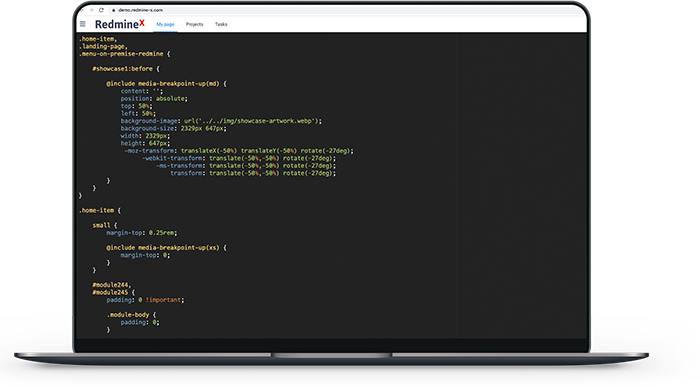Click the ".module-body {" code line

pyautogui.click(x=131, y=315)
